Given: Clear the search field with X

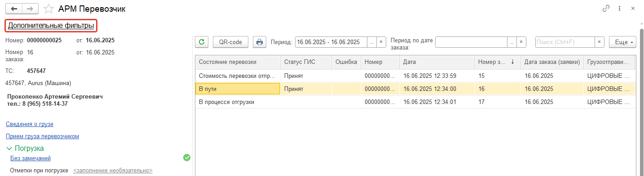Looking at the screenshot, I should 599,42.
